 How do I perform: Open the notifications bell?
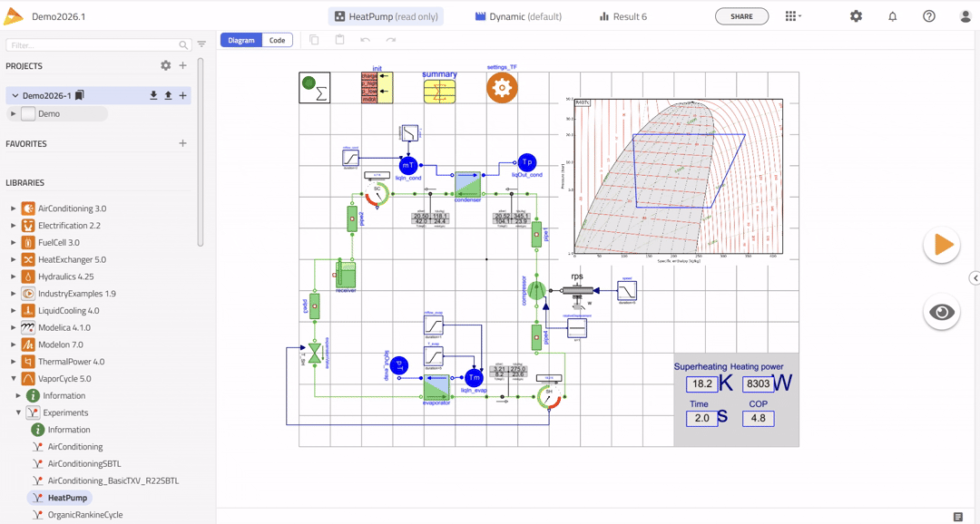pyautogui.click(x=892, y=16)
